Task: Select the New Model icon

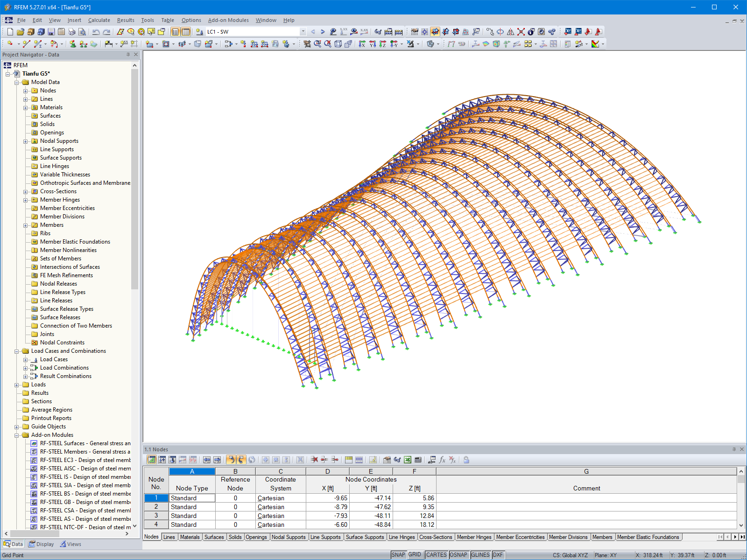Action: pos(10,32)
